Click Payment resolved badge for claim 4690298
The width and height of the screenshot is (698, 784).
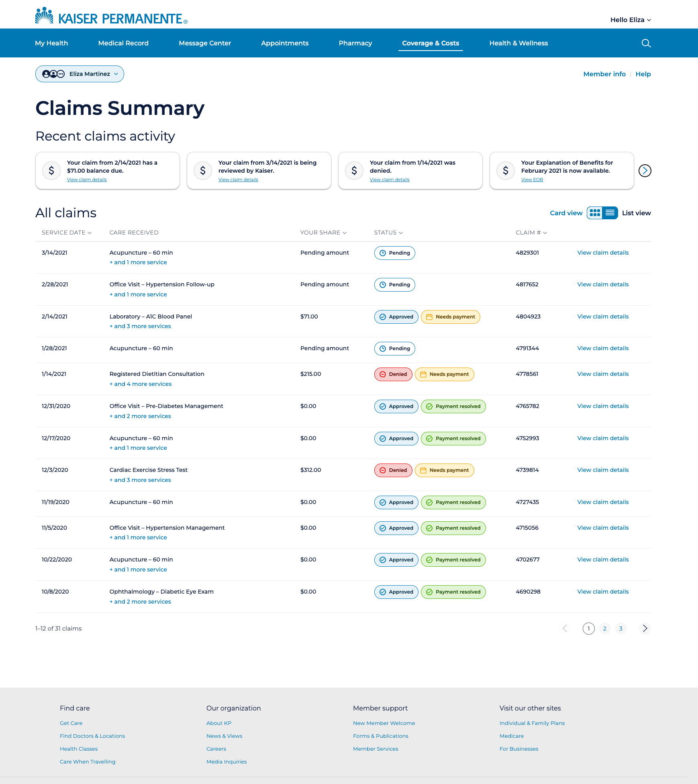point(453,592)
